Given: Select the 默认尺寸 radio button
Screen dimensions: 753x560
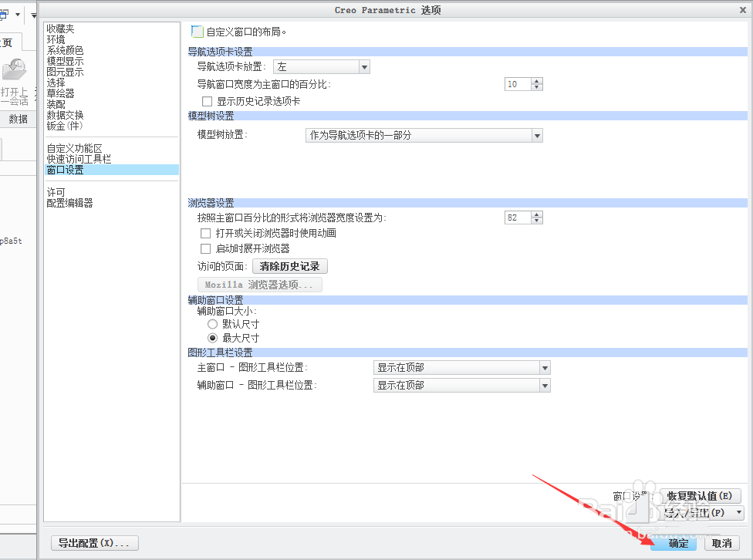Looking at the screenshot, I should coord(212,324).
